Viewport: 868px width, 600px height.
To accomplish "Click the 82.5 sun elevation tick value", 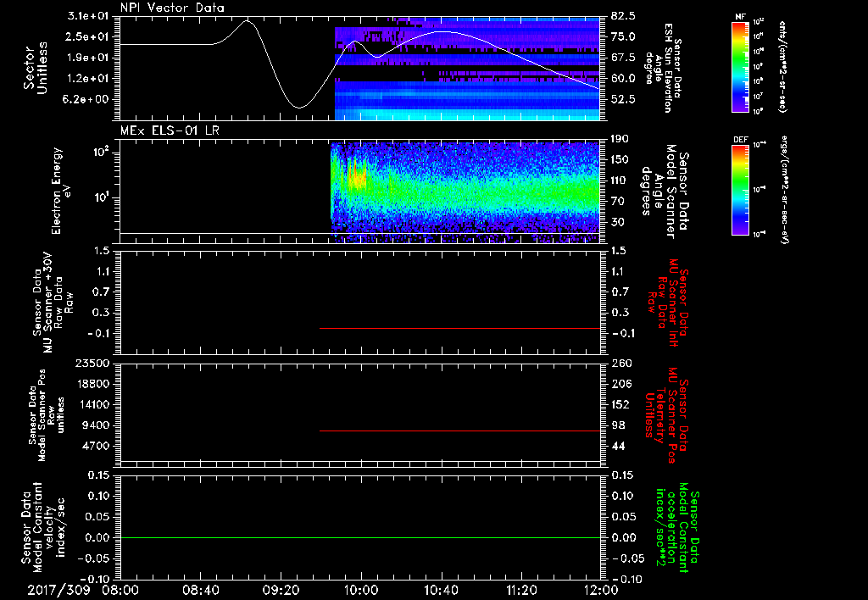I will (x=623, y=16).
